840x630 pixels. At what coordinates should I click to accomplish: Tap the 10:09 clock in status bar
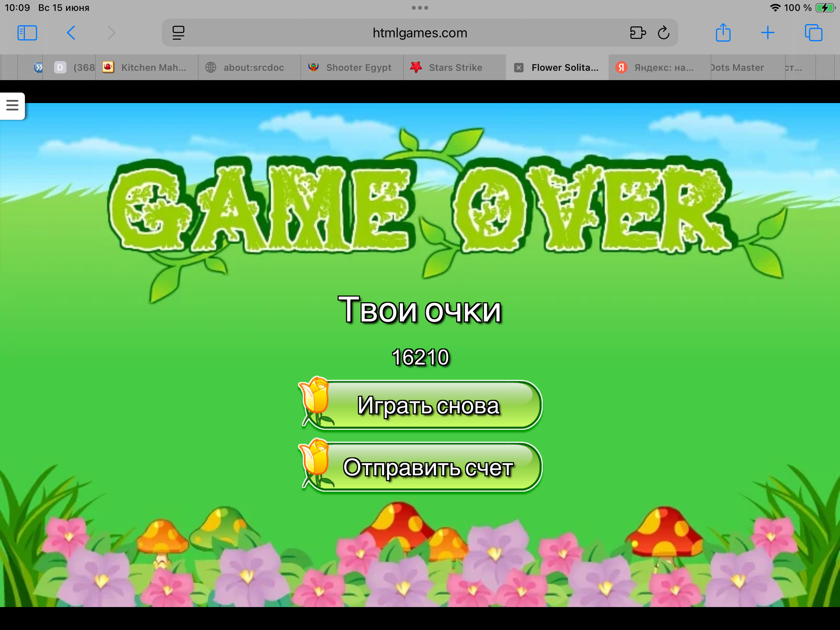pyautogui.click(x=17, y=8)
